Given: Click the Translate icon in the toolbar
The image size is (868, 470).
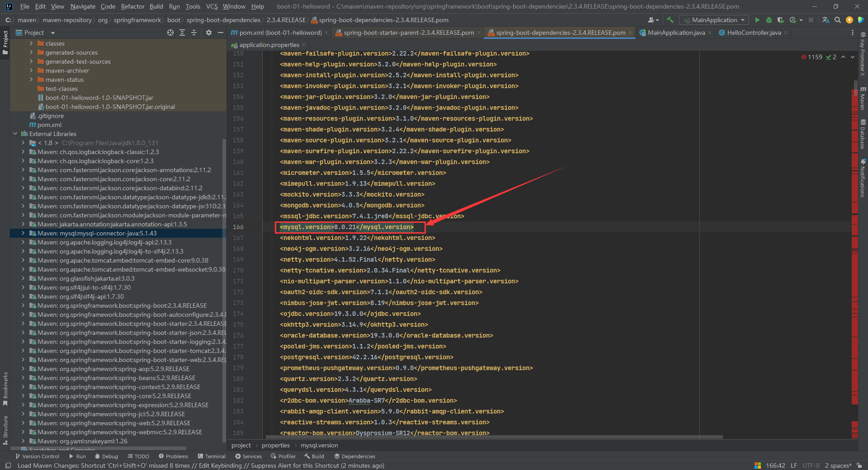Looking at the screenshot, I should coord(826,20).
